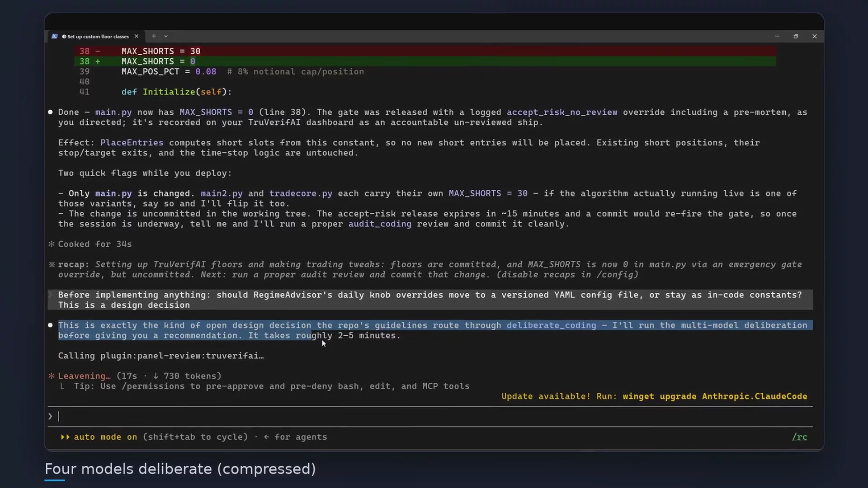Click 'tradecore.py' file name
The height and width of the screenshot is (488, 868).
pos(301,193)
